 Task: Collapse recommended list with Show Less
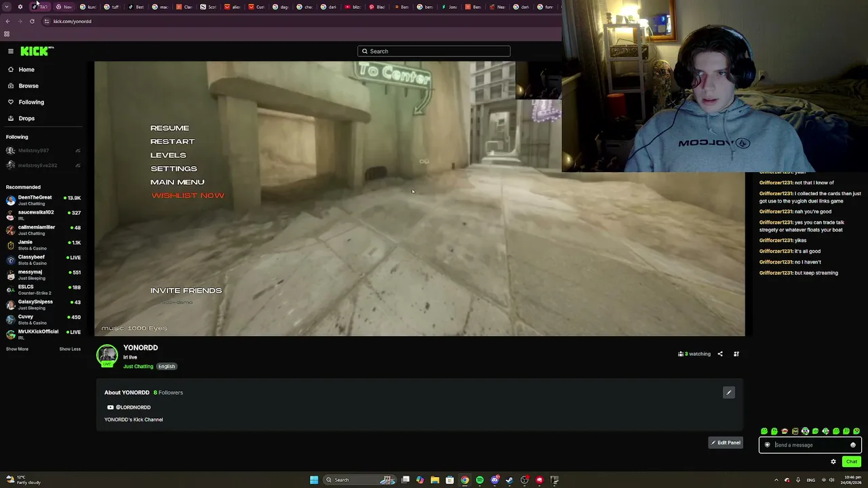tap(70, 349)
